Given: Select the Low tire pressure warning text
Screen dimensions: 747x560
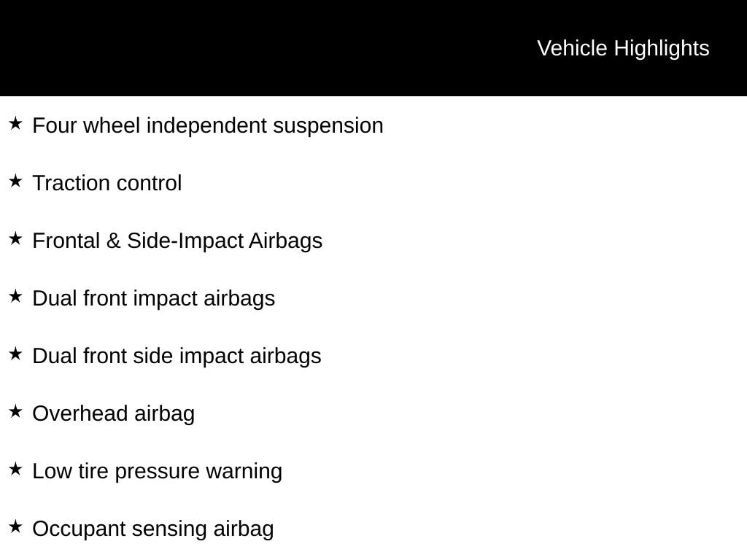Looking at the screenshot, I should coord(158,471).
